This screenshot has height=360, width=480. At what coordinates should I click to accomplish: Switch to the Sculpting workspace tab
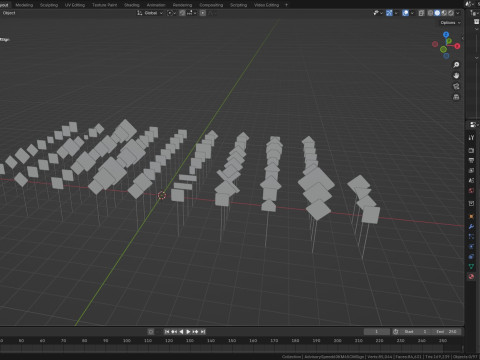tap(49, 5)
